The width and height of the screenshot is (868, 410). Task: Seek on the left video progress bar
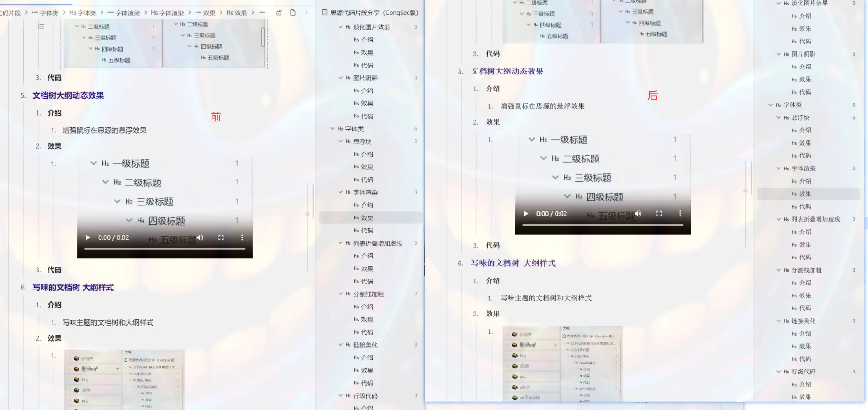click(x=165, y=249)
